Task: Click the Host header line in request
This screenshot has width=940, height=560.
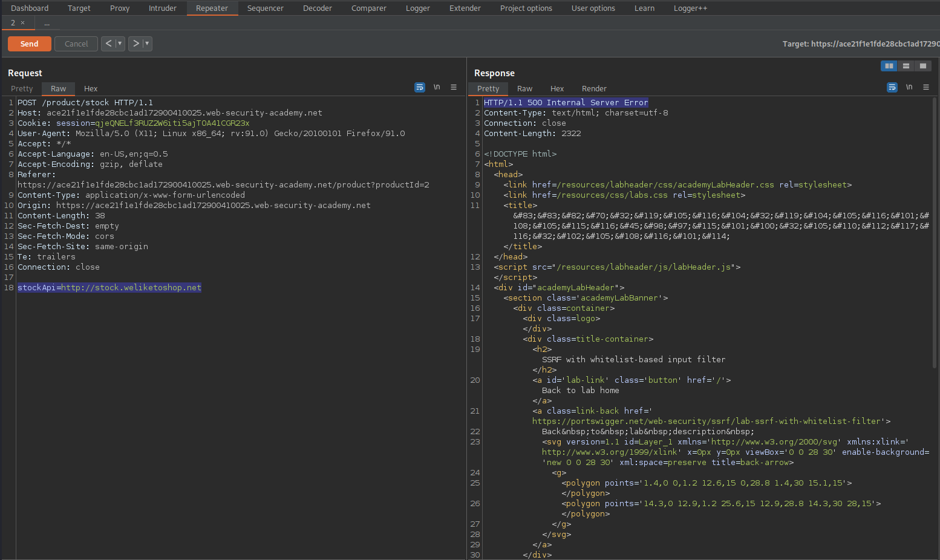Action: pos(170,112)
